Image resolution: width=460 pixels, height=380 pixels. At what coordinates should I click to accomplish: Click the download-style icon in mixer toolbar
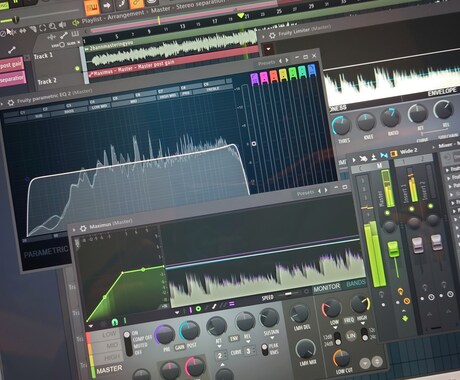click(374, 156)
